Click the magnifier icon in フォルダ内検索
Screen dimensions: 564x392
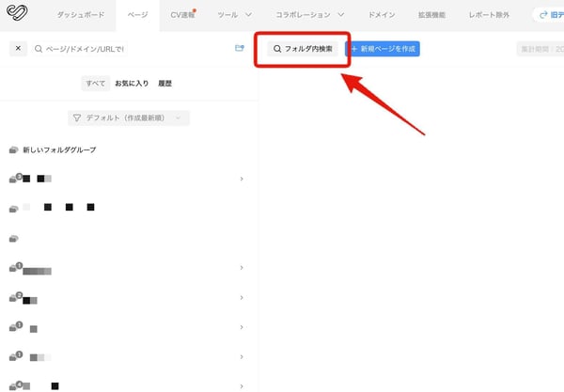click(277, 49)
